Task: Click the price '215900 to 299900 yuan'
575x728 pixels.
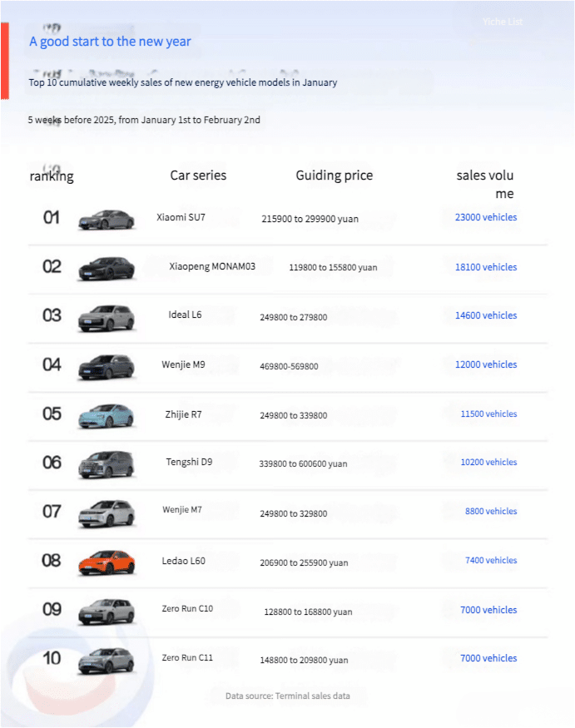Action: 310,219
